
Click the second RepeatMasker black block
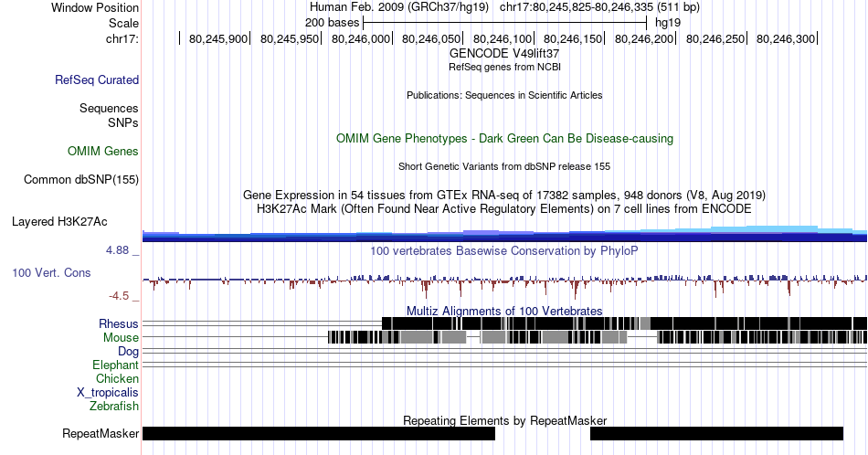pos(716,433)
